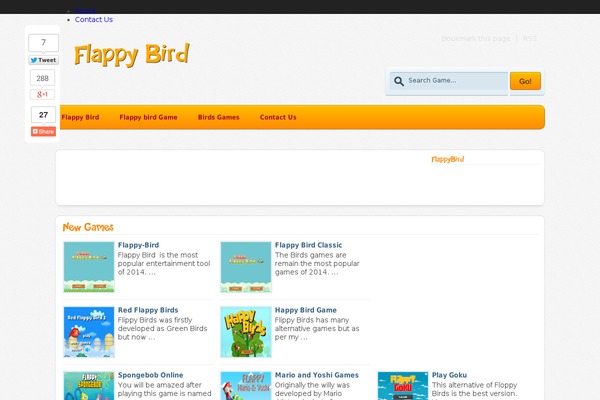Click the orange Go! button
This screenshot has width=600, height=400.
pos(525,81)
